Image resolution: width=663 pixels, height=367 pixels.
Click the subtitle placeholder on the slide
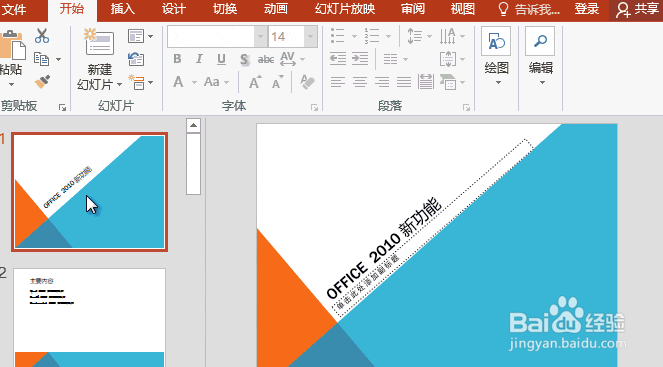coord(433,228)
